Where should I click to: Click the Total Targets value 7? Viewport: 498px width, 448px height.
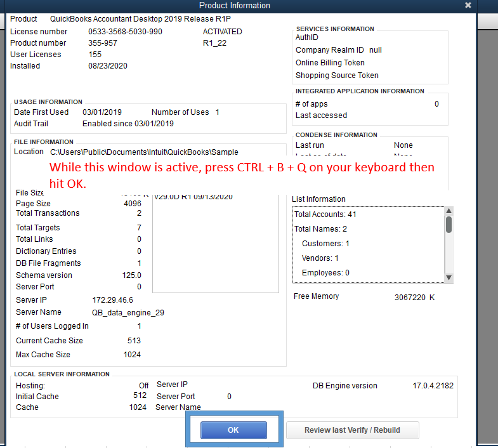(139, 228)
